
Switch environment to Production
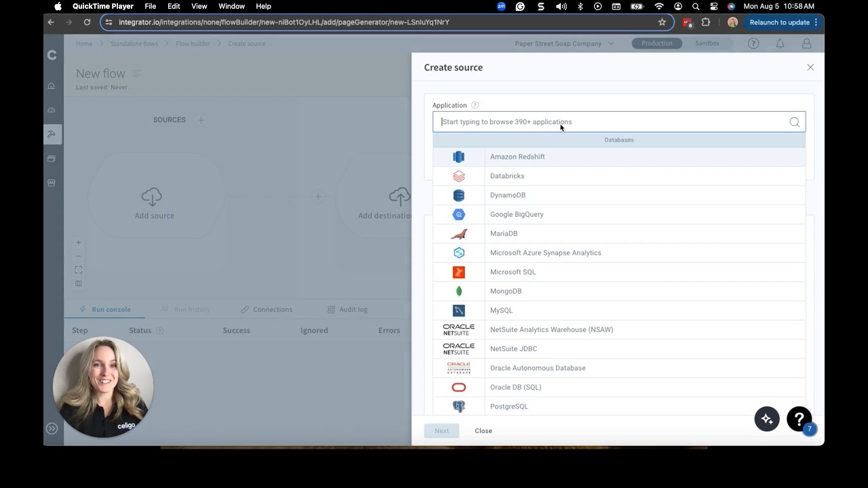pyautogui.click(x=657, y=43)
